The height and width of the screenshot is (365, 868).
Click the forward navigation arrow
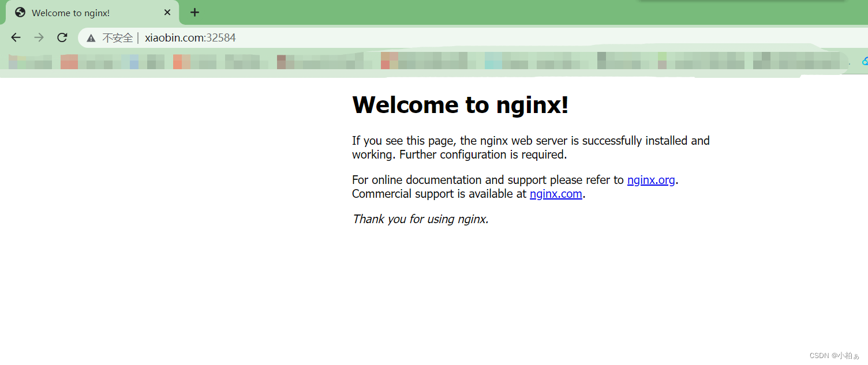[39, 37]
